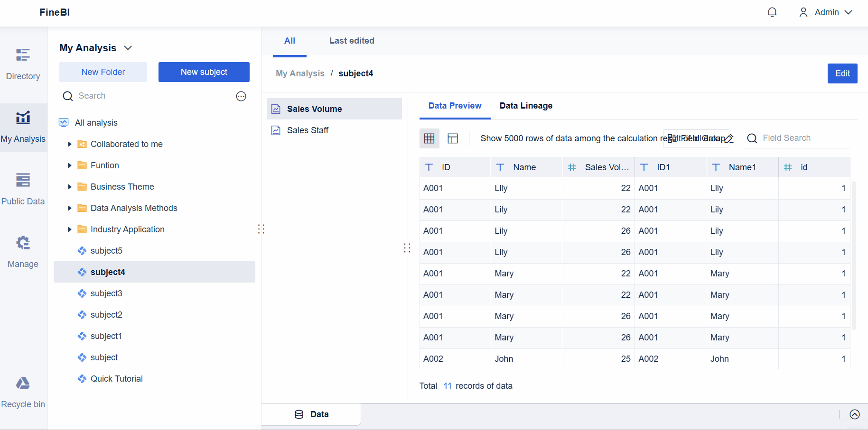
Task: Collapse the bottom panel arrow icon
Action: click(854, 415)
